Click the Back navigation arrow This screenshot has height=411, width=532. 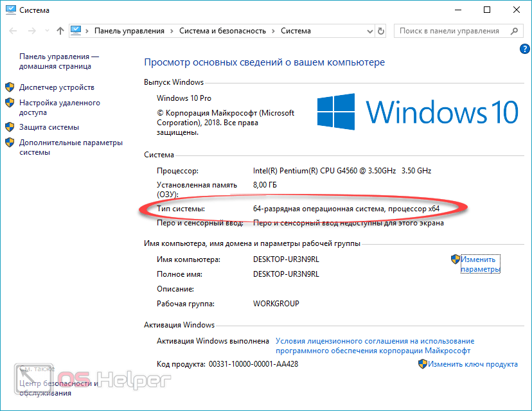(x=13, y=31)
